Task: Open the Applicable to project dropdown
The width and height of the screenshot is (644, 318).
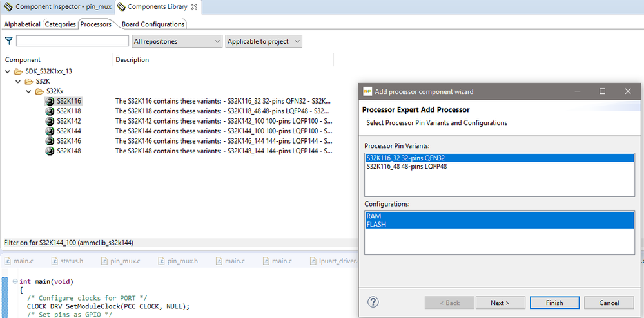Action: 264,41
